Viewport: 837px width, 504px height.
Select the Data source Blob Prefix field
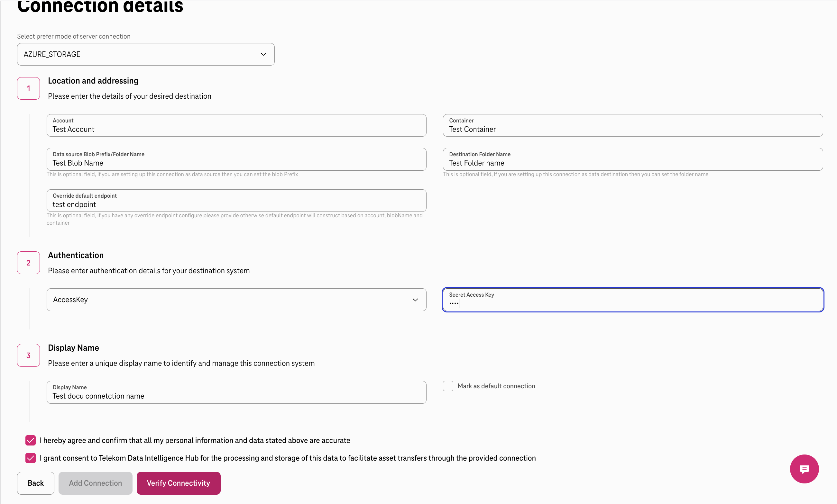(x=236, y=159)
